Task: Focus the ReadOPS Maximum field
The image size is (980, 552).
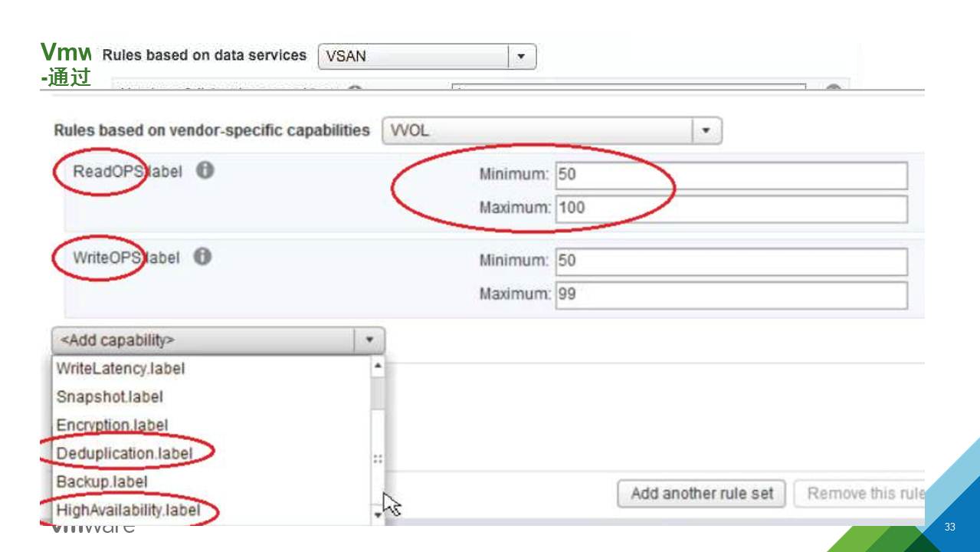Action: click(x=731, y=209)
